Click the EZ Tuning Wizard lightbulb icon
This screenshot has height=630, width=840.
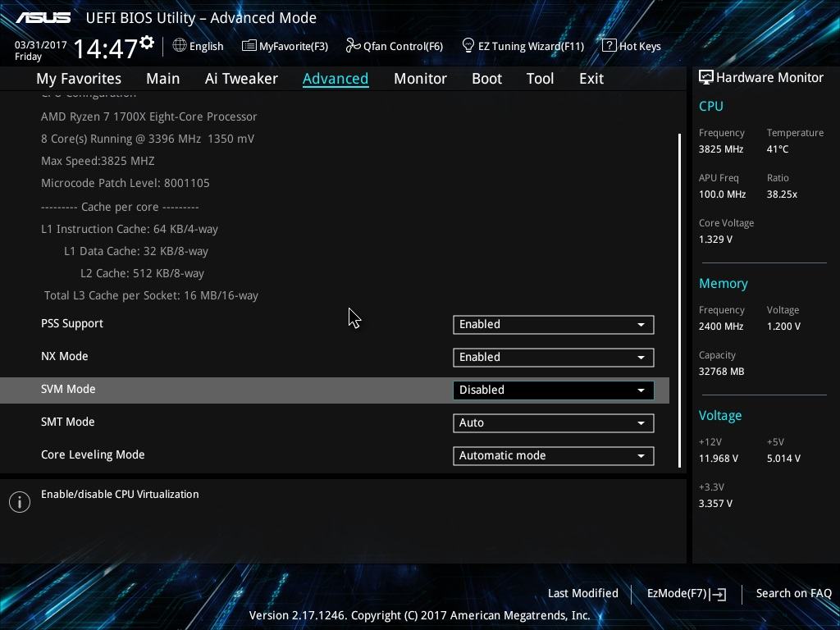pos(468,46)
